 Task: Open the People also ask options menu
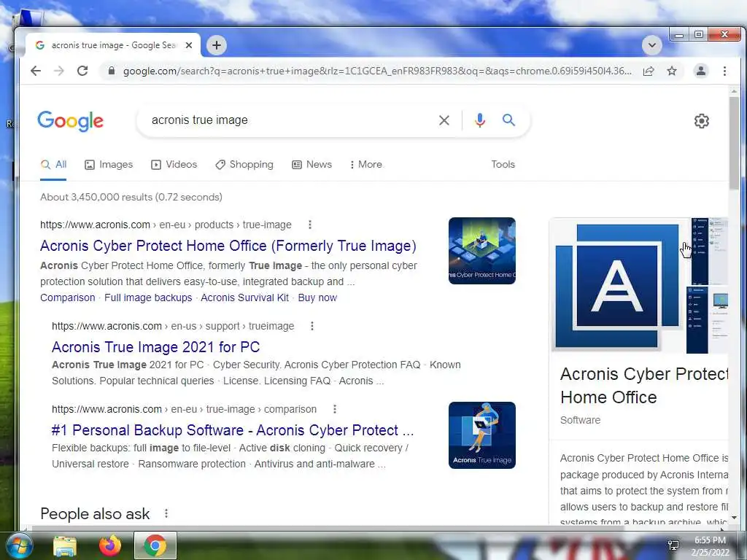[x=166, y=513]
